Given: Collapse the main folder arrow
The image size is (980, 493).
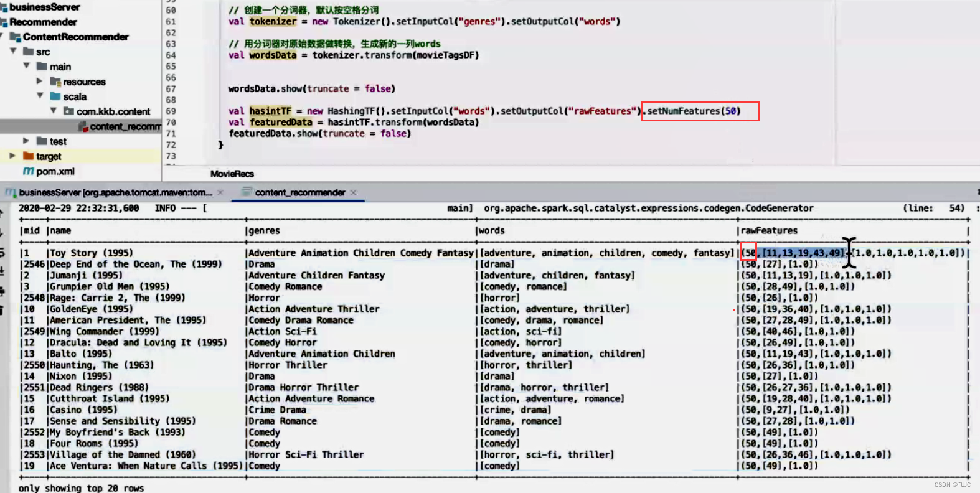Looking at the screenshot, I should (26, 66).
